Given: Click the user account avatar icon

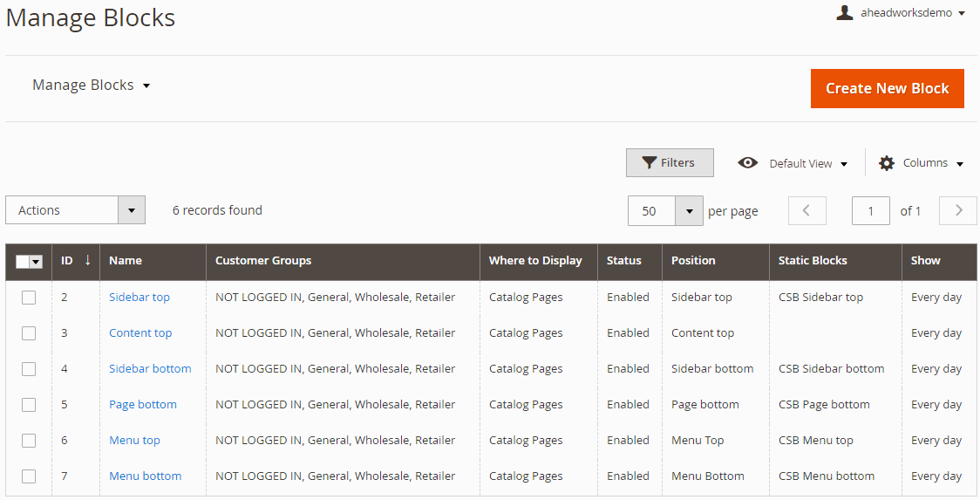Looking at the screenshot, I should tap(844, 12).
